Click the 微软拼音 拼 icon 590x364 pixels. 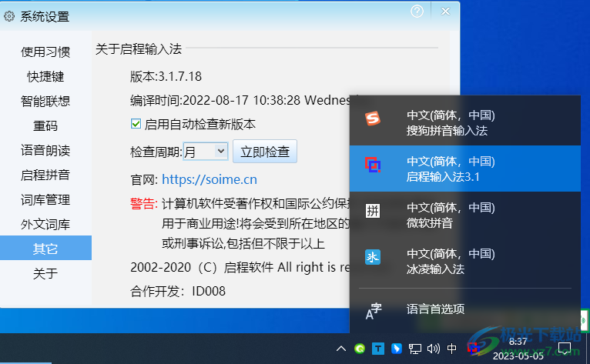[373, 211]
